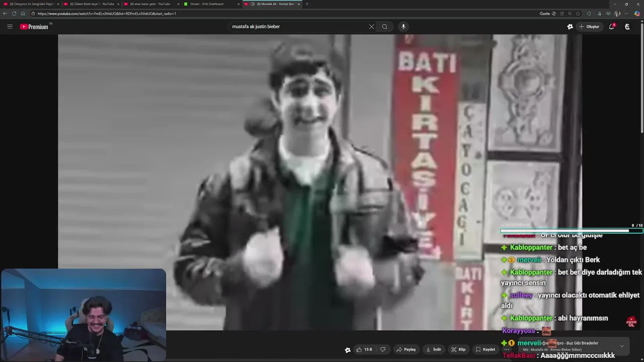Image resolution: width=644 pixels, height=362 pixels.
Task: Click the sparkle icon beside the like button
Action: tap(347, 350)
